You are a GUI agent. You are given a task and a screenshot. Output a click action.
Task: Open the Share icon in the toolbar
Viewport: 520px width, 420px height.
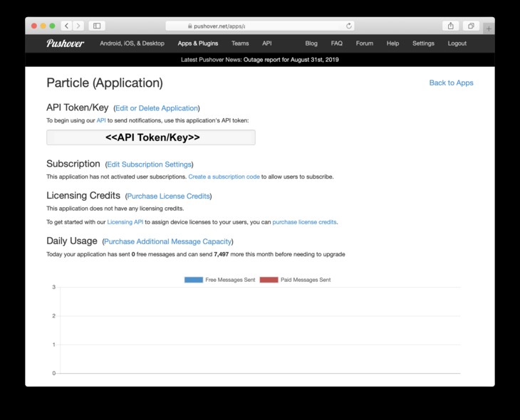(x=450, y=26)
